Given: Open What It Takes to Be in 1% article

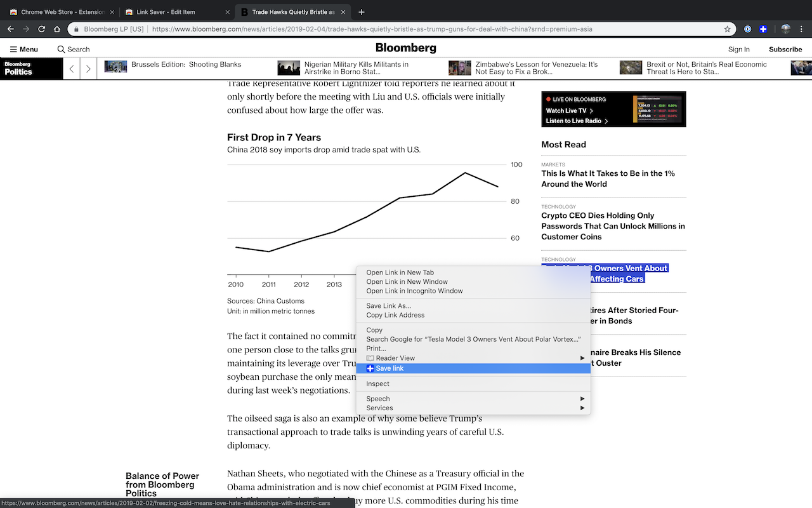Looking at the screenshot, I should point(608,178).
